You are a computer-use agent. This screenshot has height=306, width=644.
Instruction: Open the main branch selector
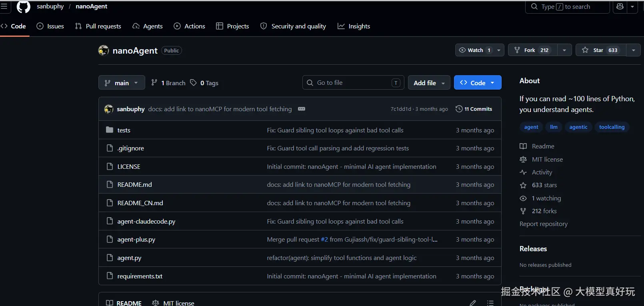tap(122, 83)
